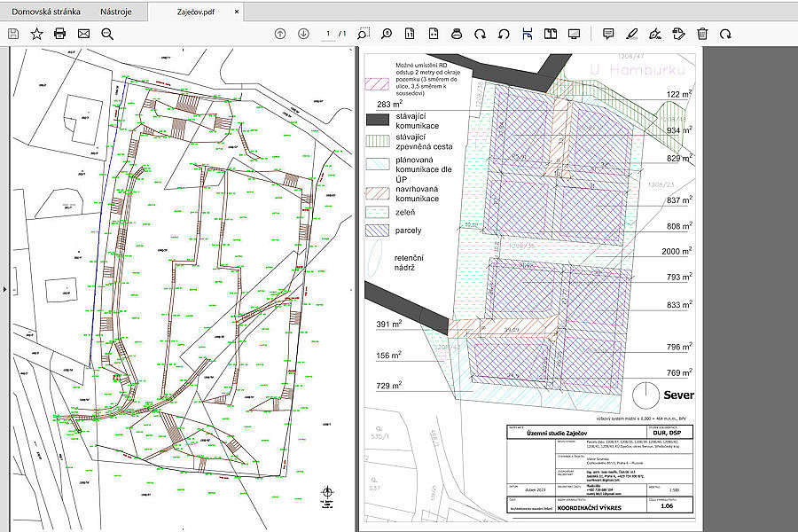Screen dimensions: 798x532
Task: Rotate the view counterclockwise
Action: point(504,34)
